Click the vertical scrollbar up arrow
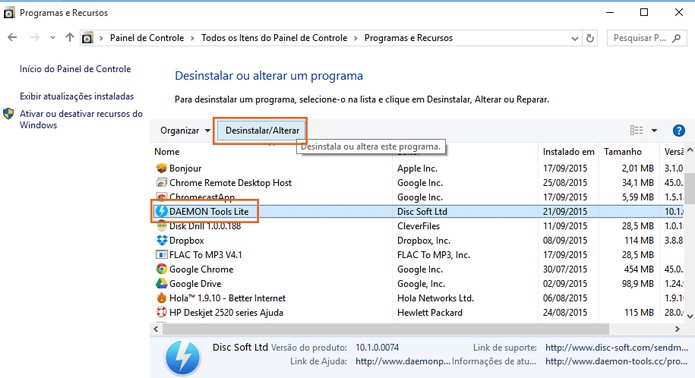The image size is (695, 378). pyautogui.click(x=690, y=151)
